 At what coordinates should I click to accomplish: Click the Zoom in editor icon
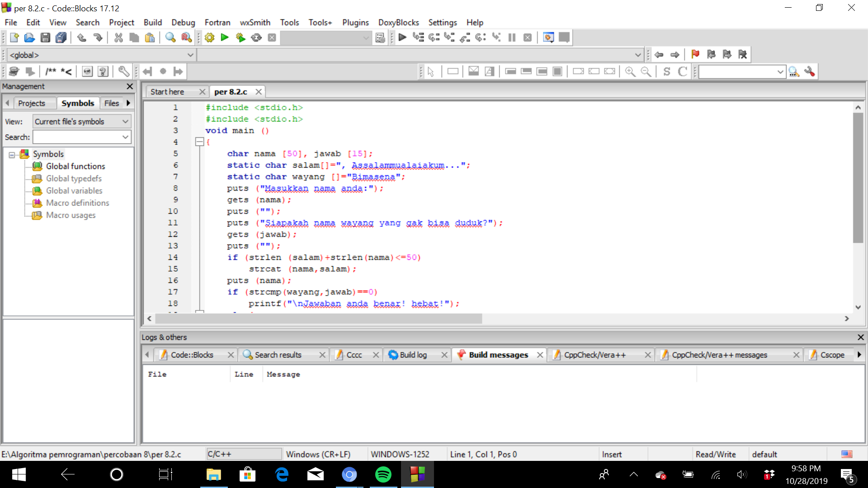(x=630, y=71)
